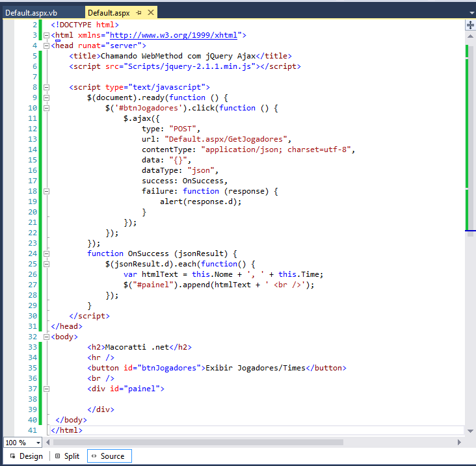
Task: Click the vertical scrollbar up arrow
Action: click(470, 36)
